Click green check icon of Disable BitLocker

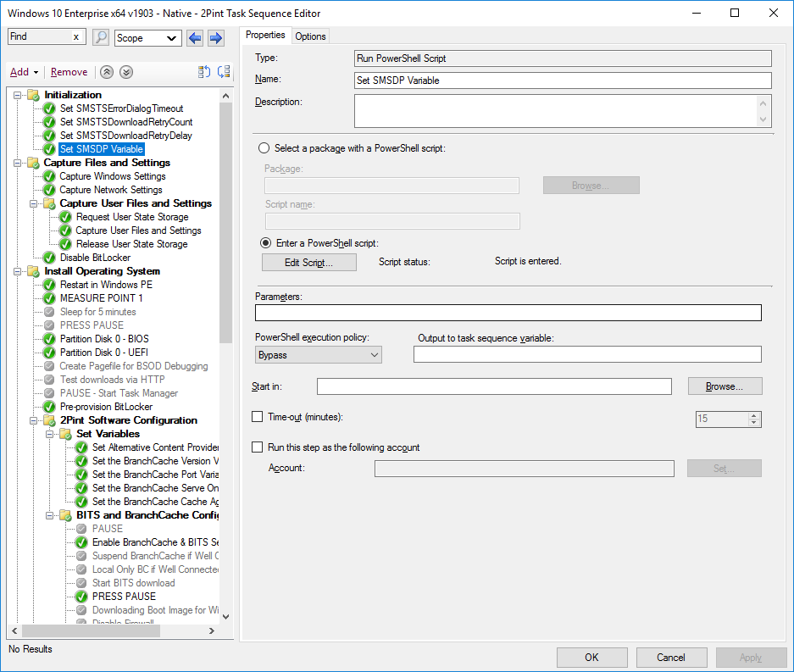[x=49, y=258]
